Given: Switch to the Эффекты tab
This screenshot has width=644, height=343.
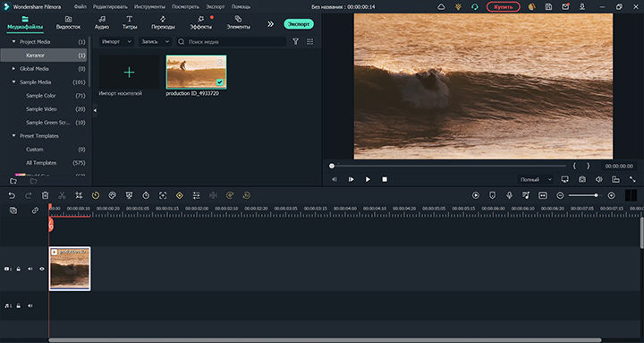Looking at the screenshot, I should tap(201, 22).
